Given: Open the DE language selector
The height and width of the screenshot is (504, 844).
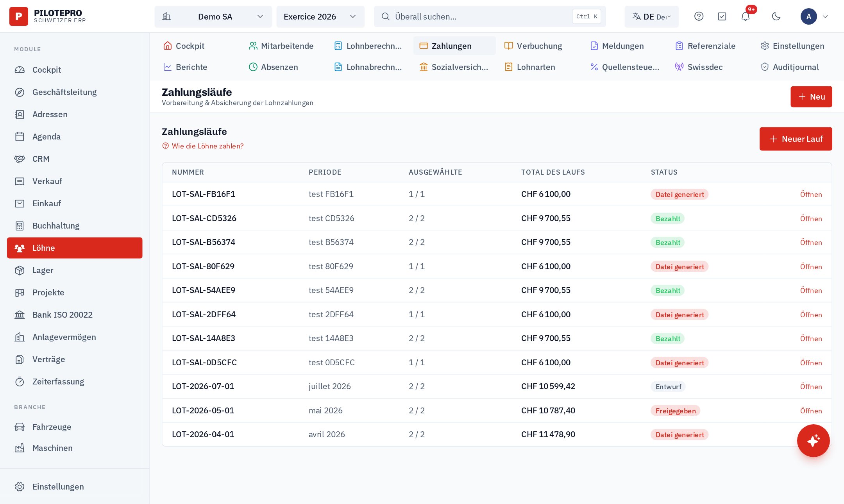Looking at the screenshot, I should coord(651,16).
